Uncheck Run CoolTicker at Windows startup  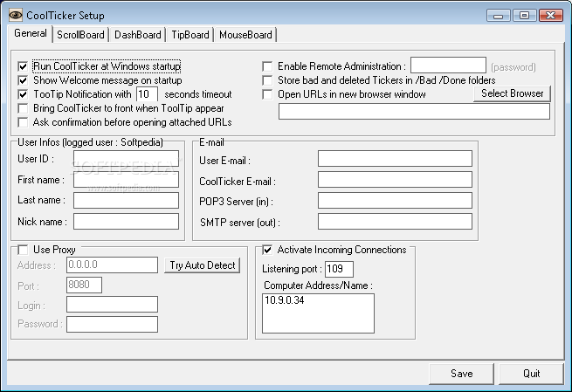click(x=23, y=66)
